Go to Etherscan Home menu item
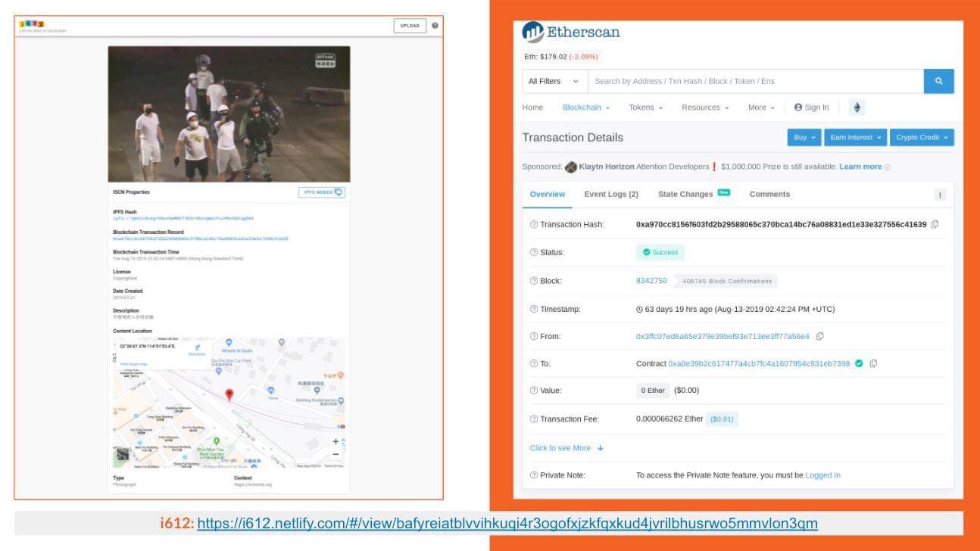 pyautogui.click(x=533, y=107)
